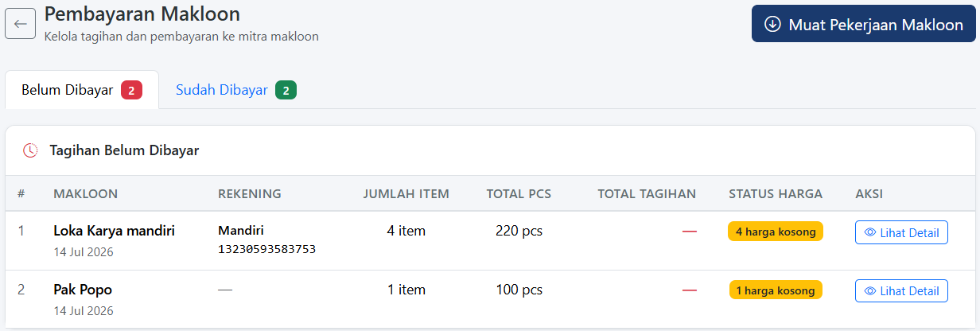This screenshot has height=331, width=980.
Task: Open Lihat Detail for Pak Popo
Action: click(901, 291)
